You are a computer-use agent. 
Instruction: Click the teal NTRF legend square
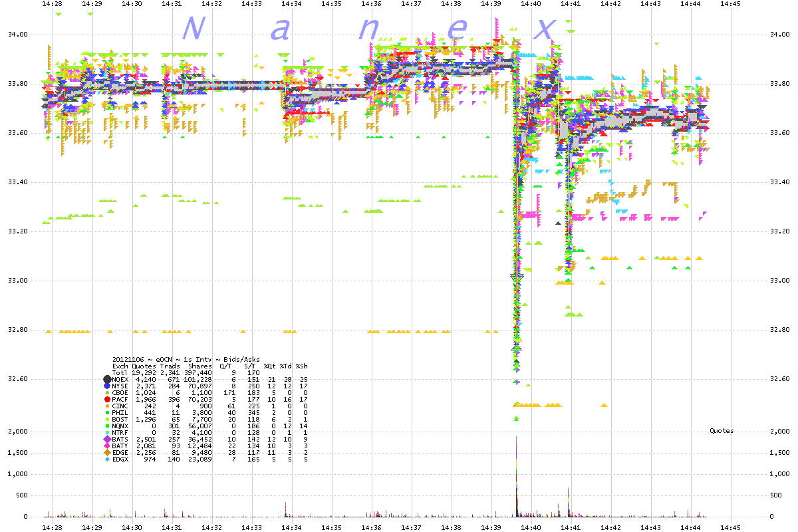tap(107, 432)
